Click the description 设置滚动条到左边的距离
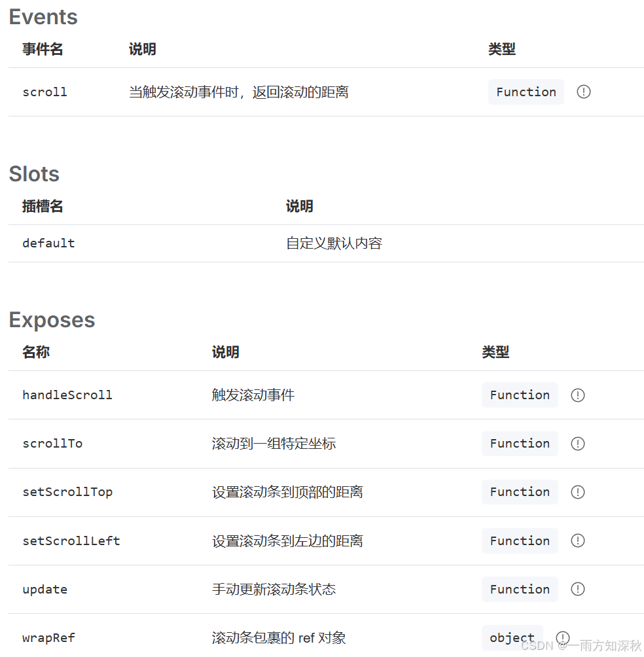This screenshot has height=657, width=644. 287,541
